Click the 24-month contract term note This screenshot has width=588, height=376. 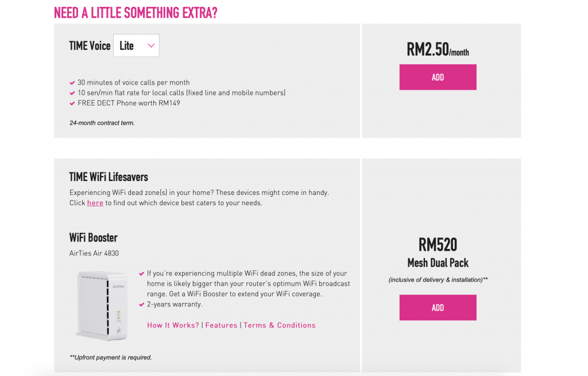[x=102, y=123]
